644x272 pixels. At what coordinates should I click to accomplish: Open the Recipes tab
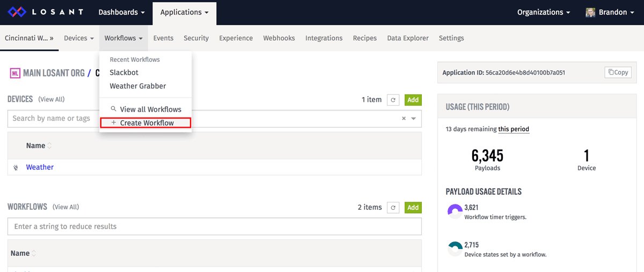(x=364, y=38)
